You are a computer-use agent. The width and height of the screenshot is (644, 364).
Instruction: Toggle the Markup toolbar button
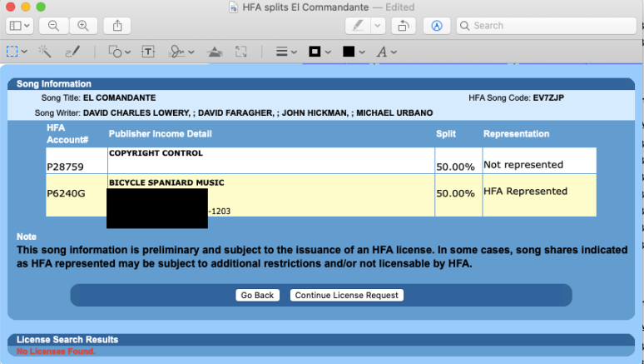[x=437, y=26]
